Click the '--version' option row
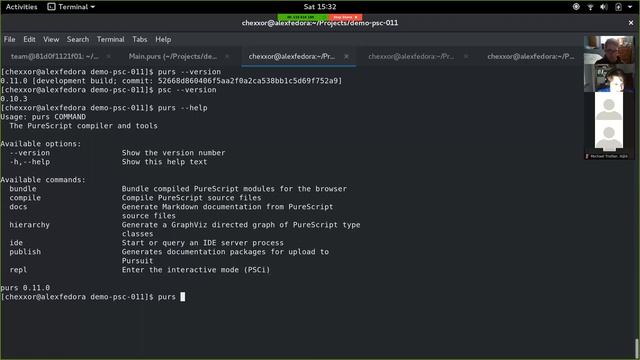This screenshot has height=360, width=640. coord(117,153)
